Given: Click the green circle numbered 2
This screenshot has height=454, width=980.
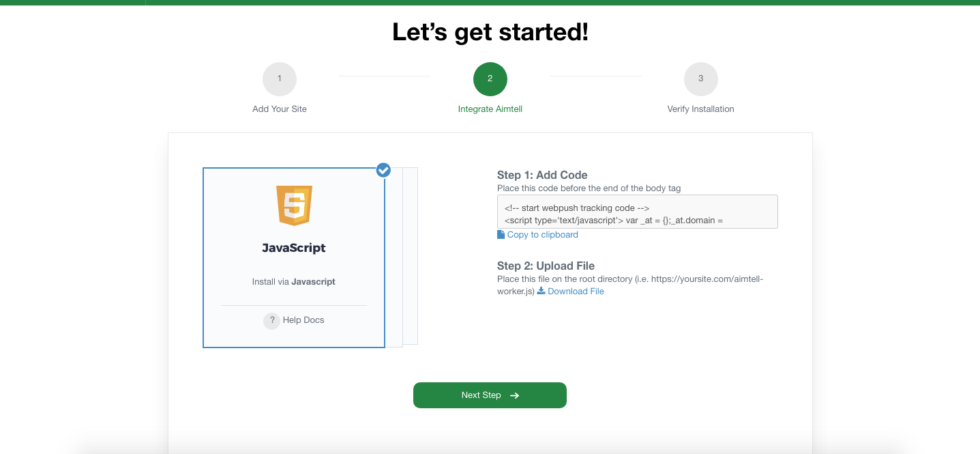Looking at the screenshot, I should click(490, 78).
